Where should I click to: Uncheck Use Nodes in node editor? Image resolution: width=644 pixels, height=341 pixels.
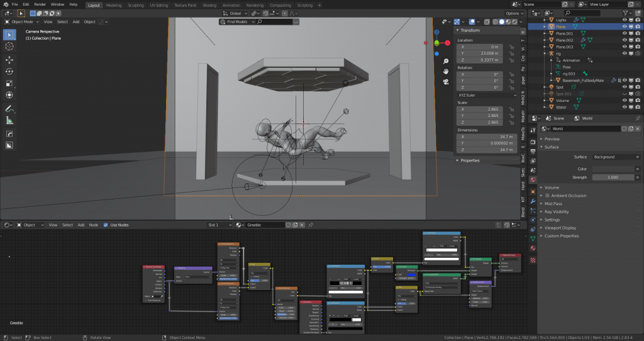point(106,225)
